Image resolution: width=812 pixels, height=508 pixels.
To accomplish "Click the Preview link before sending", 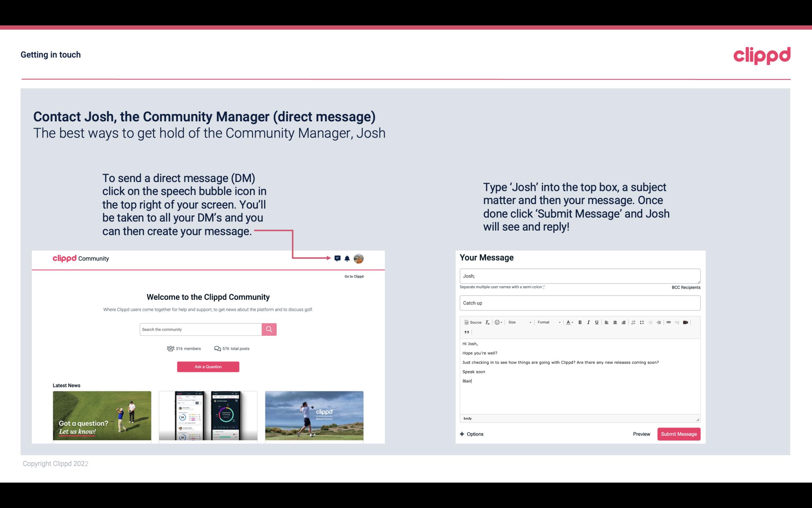I will coord(641,434).
